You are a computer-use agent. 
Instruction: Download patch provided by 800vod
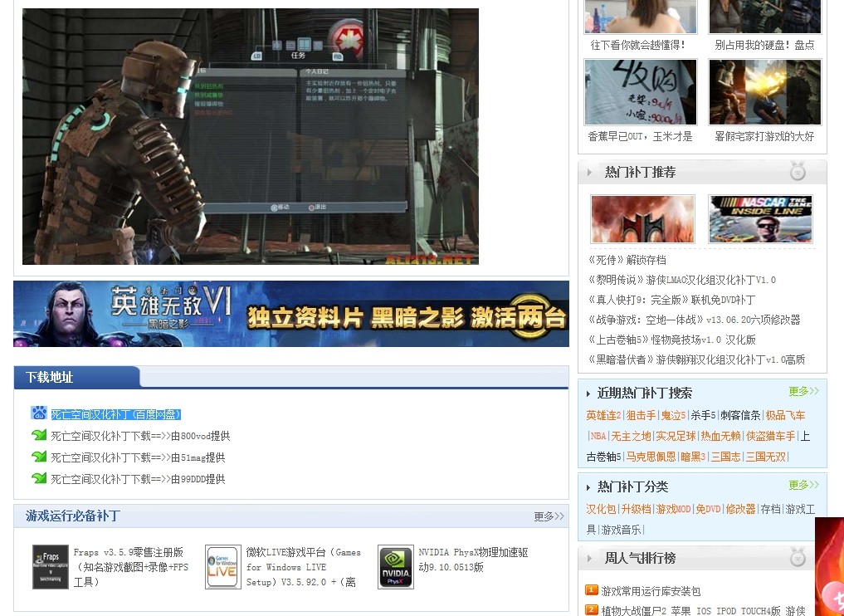(140, 436)
